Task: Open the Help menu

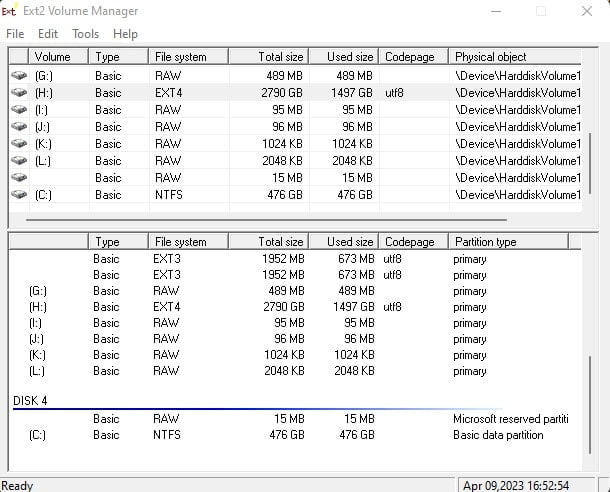Action: 125,33
